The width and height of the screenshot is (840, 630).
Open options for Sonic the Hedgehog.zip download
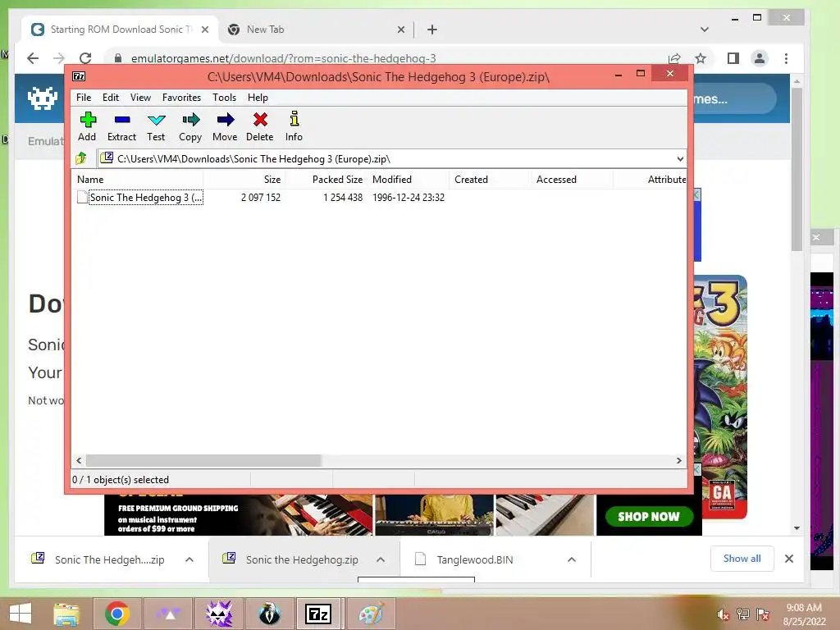click(x=381, y=559)
